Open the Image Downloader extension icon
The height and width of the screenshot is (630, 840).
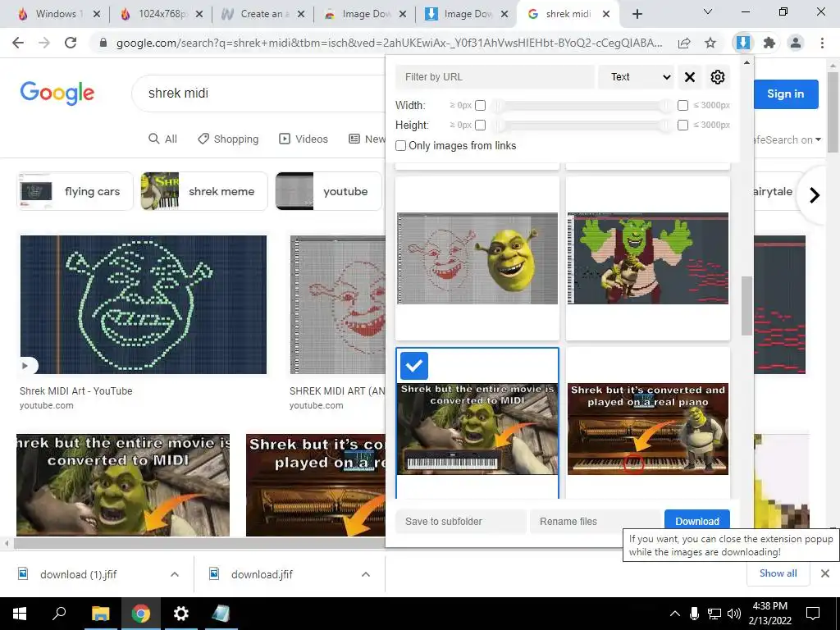coord(742,43)
